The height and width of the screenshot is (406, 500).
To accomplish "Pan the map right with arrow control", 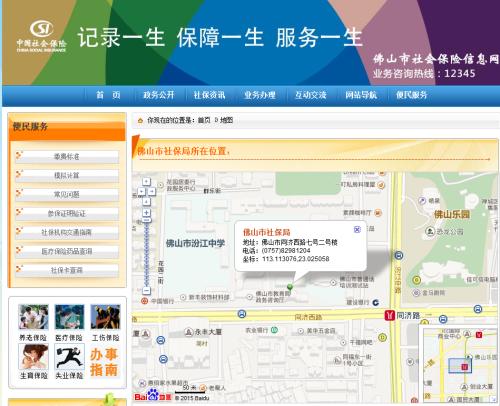I will coord(152,191).
